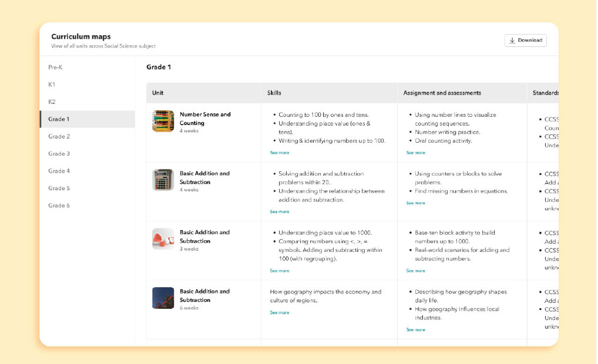Click the calculator thumbnail in second row
The width and height of the screenshot is (598, 364).
(163, 180)
